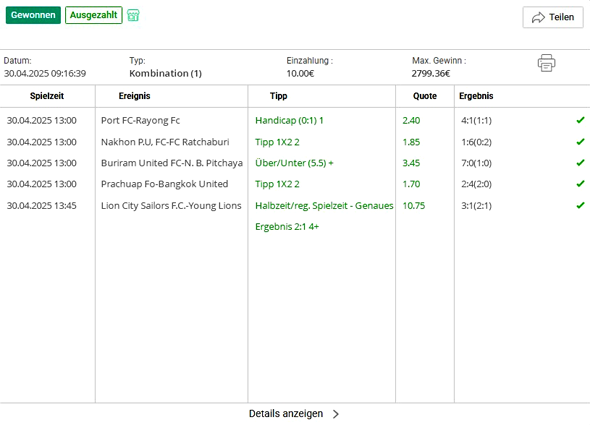The height and width of the screenshot is (425, 590).
Task: Click the result 2:4(2:0)
Action: click(476, 184)
